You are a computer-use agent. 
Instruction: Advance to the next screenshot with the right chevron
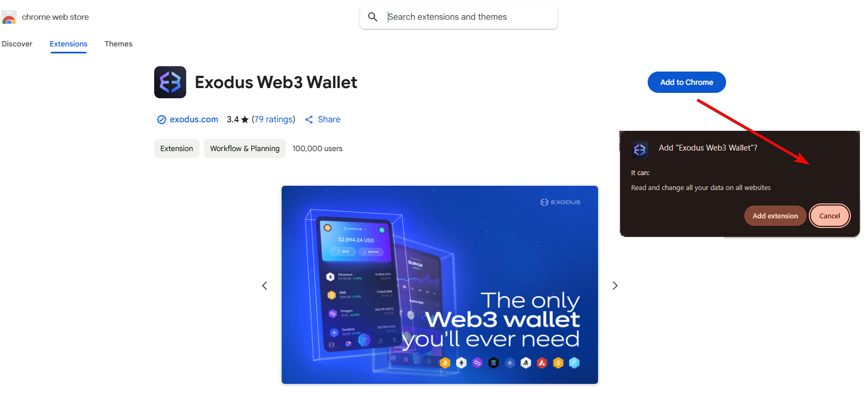pos(615,286)
